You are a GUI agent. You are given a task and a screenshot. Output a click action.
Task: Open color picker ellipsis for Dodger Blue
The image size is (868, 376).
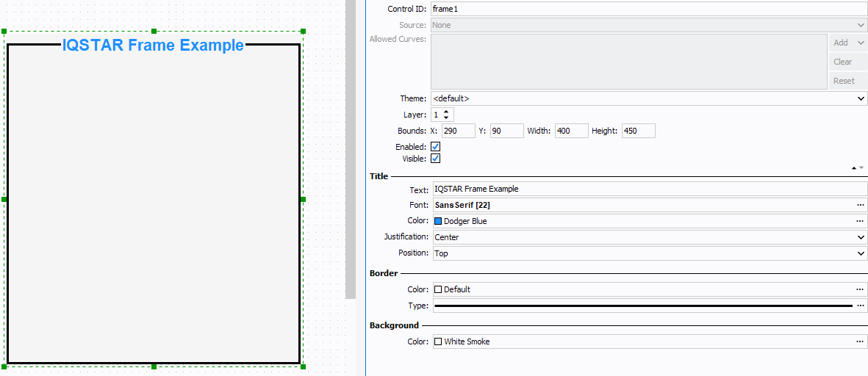pos(860,221)
